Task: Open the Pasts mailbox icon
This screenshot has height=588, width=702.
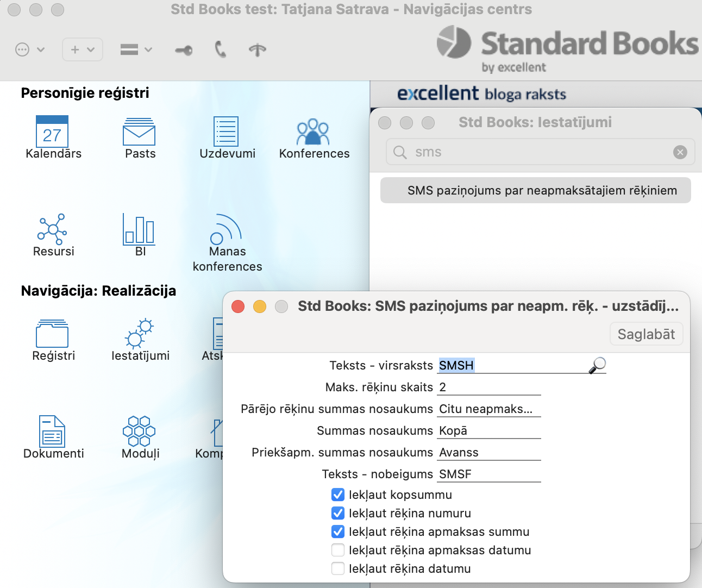Action: pos(139,132)
